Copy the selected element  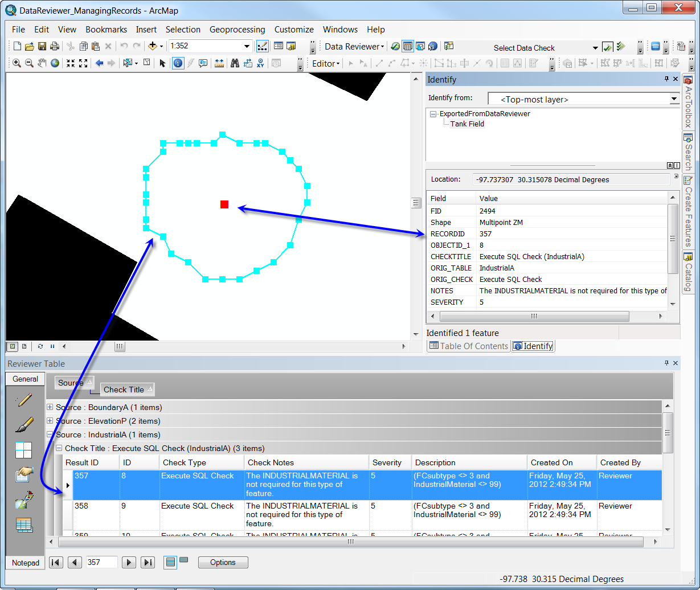point(84,46)
